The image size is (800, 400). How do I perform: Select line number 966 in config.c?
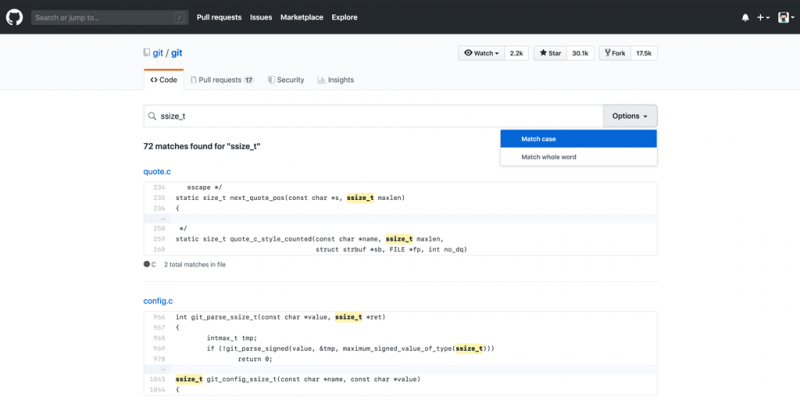(x=159, y=317)
